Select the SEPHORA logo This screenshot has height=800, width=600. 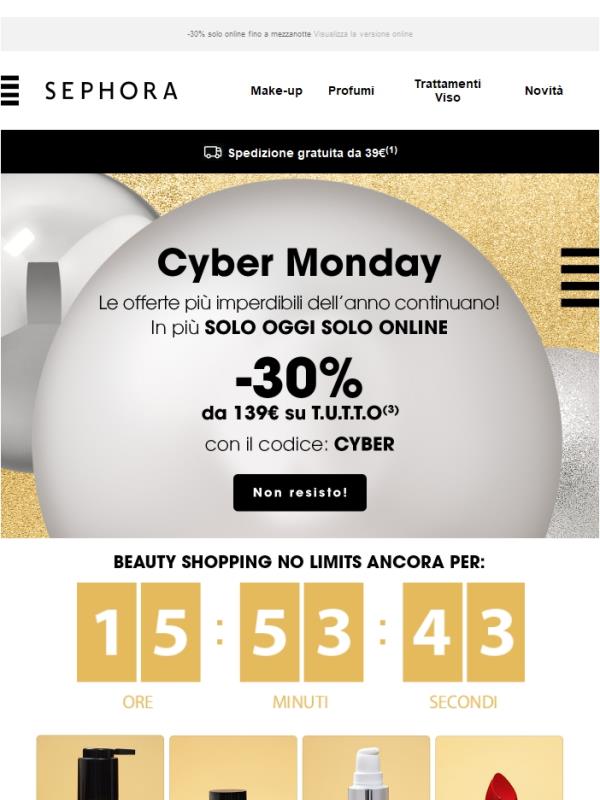click(113, 92)
